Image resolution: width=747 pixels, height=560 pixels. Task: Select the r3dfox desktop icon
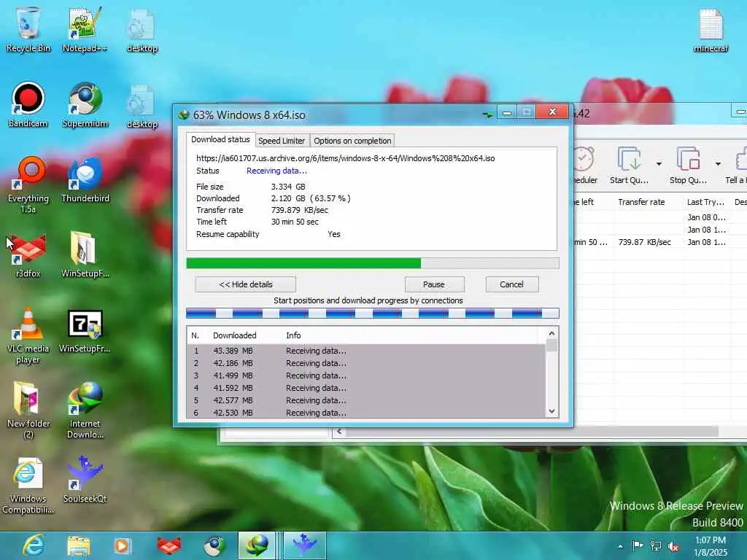pyautogui.click(x=28, y=255)
